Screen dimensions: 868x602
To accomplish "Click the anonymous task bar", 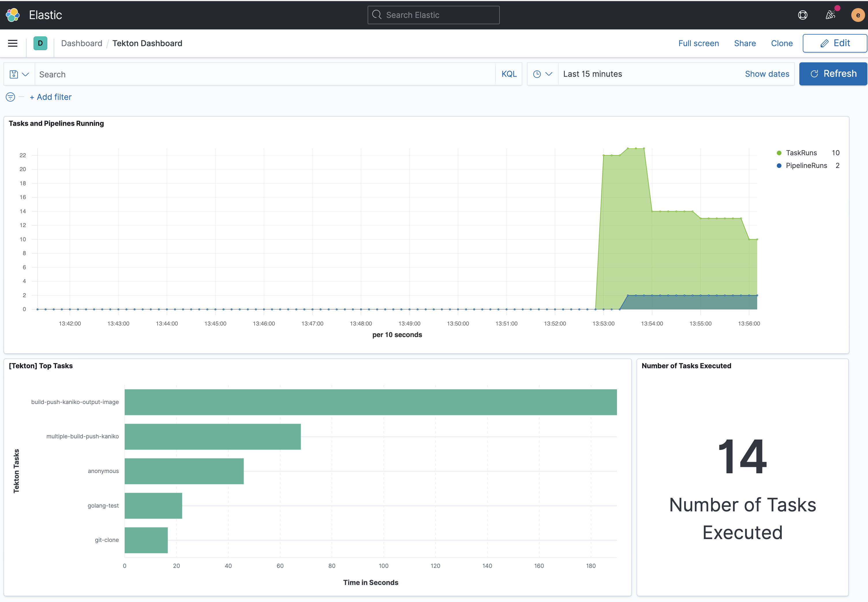I will (x=184, y=471).
